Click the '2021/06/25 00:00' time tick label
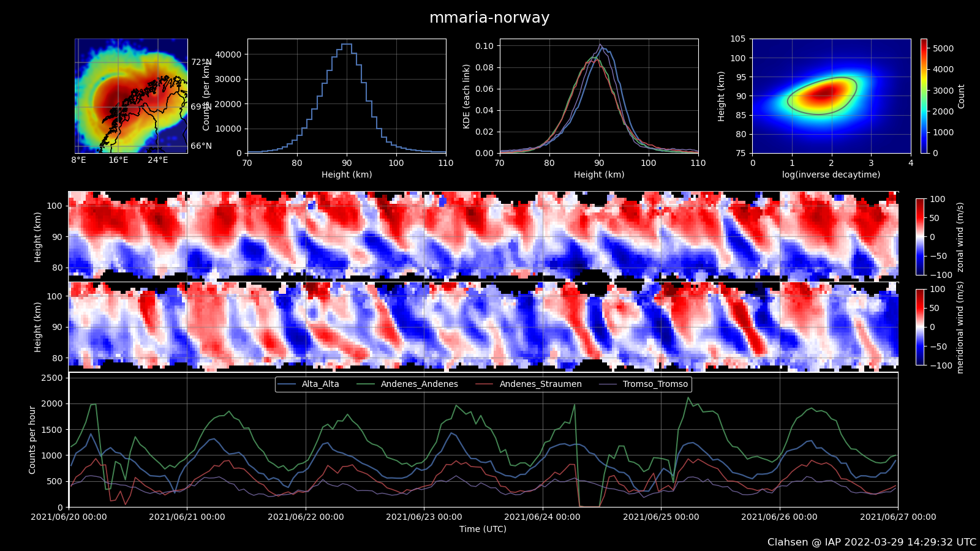 (661, 517)
